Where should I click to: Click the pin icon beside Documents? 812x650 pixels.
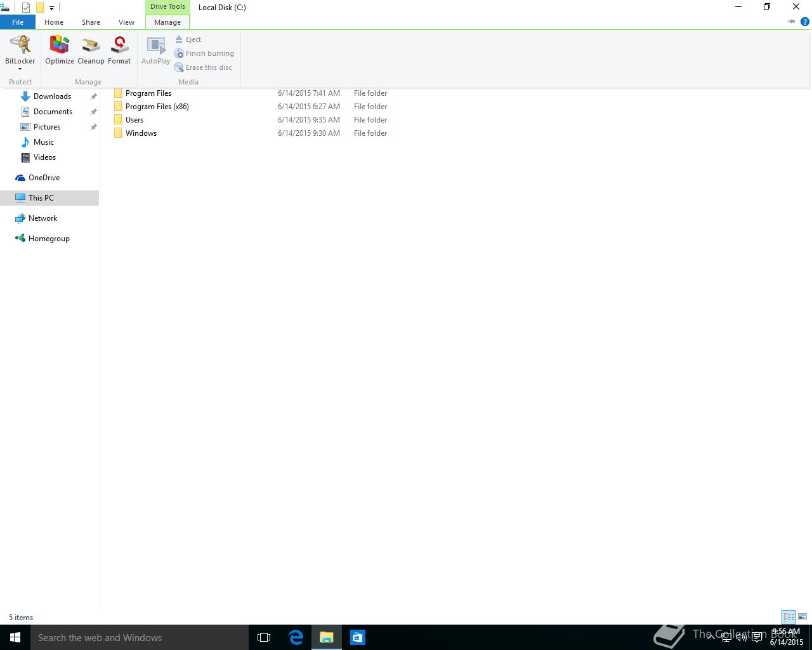point(94,112)
